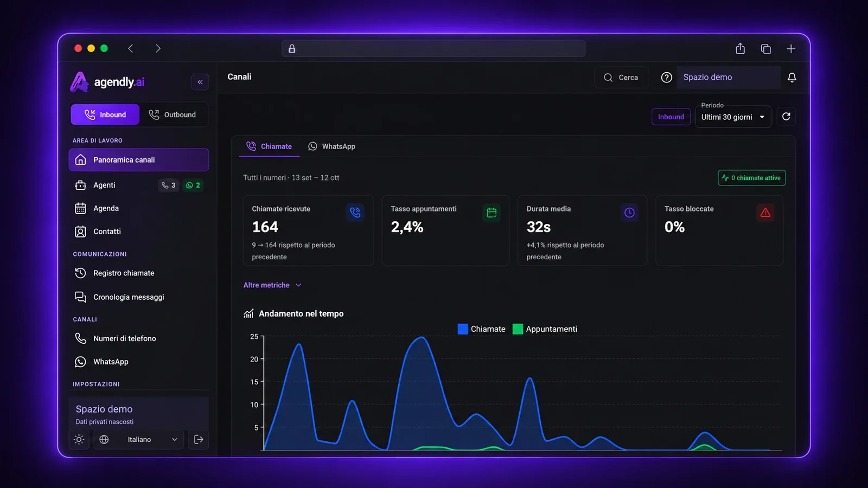Collapse the sidebar with double-chevron button
This screenshot has width=868, height=488.
pyautogui.click(x=200, y=82)
